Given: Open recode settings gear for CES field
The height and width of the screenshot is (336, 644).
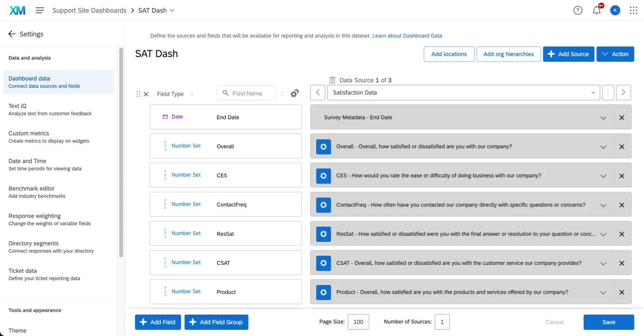Looking at the screenshot, I should tap(324, 176).
